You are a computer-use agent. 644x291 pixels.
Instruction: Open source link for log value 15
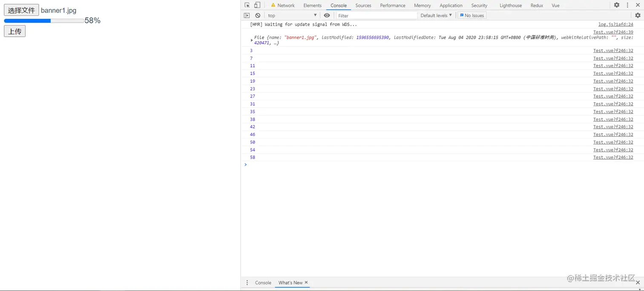click(613, 73)
